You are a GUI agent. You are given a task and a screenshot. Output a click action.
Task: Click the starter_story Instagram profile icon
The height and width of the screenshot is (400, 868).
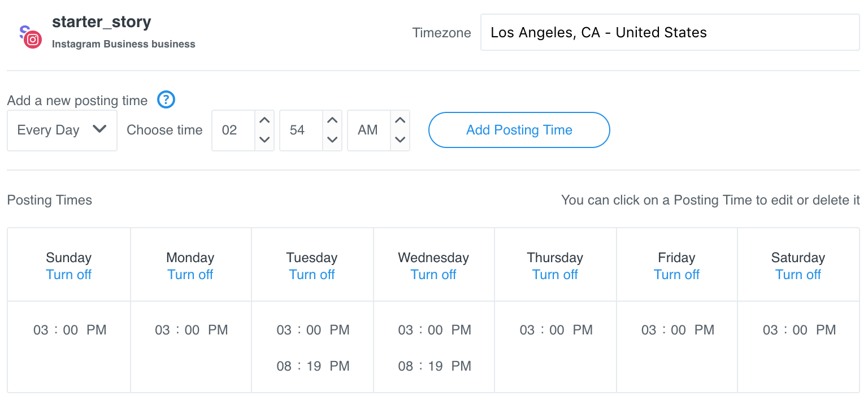coord(29,36)
